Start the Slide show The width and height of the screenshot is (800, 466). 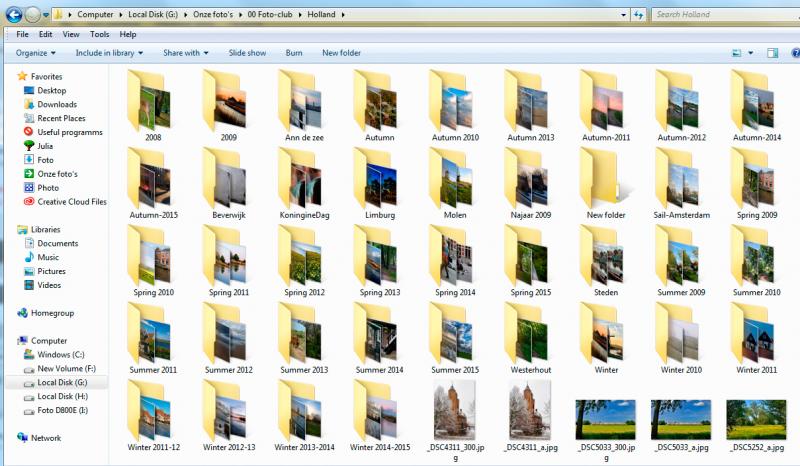pyautogui.click(x=247, y=53)
